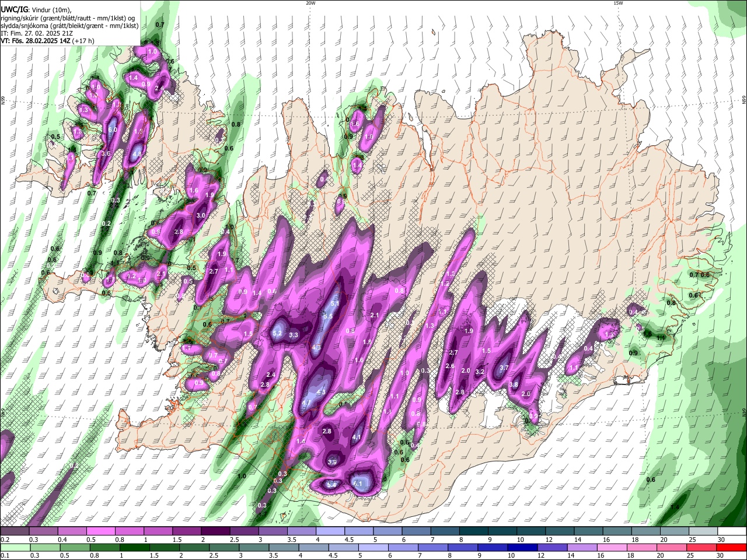The width and height of the screenshot is (747, 560).
Task: Click the "3.2" precipitation value on the map
Action: [x=480, y=372]
